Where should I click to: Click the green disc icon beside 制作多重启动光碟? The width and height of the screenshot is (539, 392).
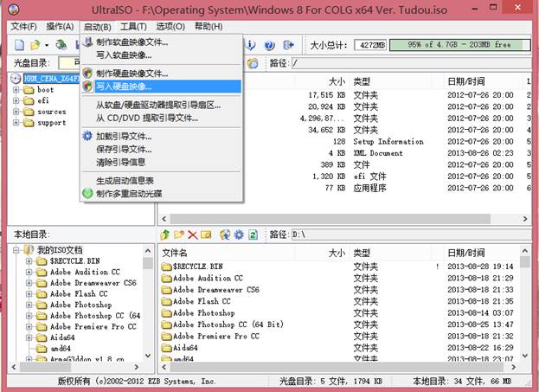pos(87,193)
